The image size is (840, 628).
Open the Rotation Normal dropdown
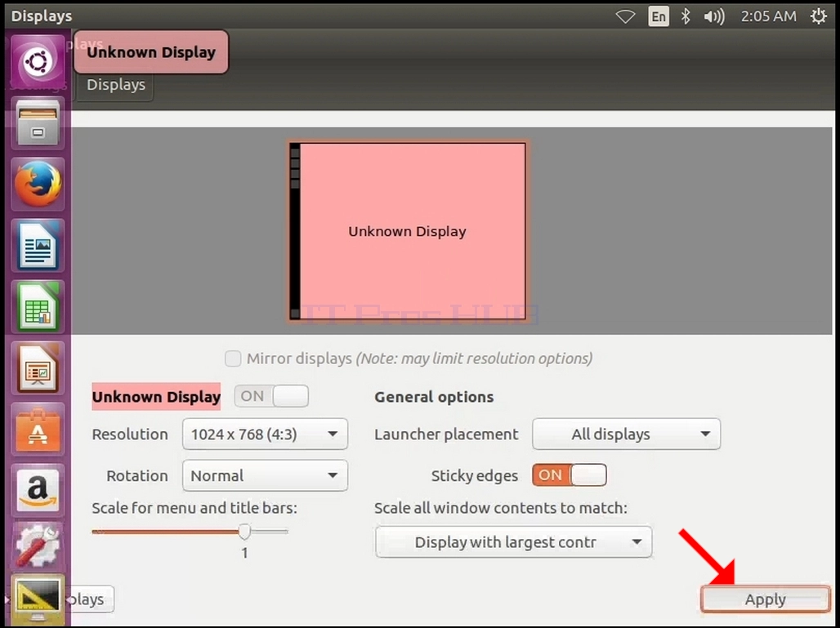(x=266, y=475)
